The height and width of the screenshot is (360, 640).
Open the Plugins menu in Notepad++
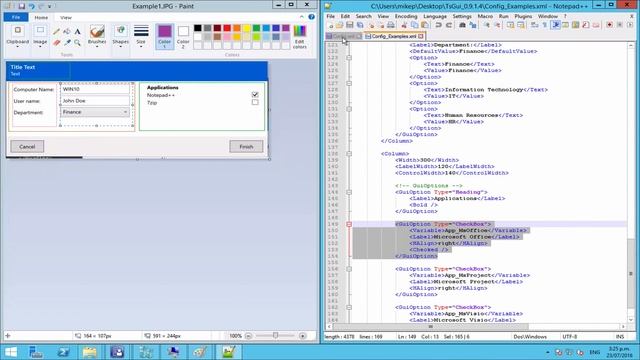pyautogui.click(x=523, y=16)
